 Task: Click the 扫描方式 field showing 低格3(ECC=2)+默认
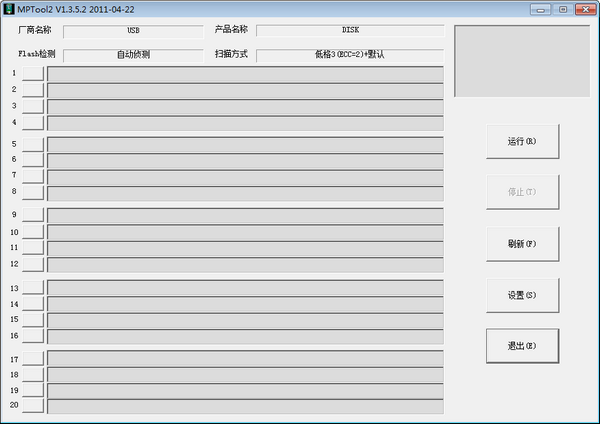coord(349,55)
